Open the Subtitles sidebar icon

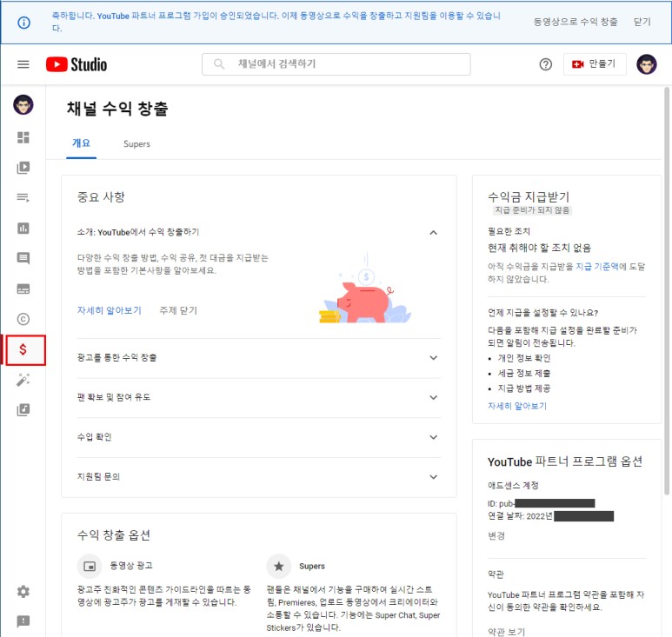[23, 289]
